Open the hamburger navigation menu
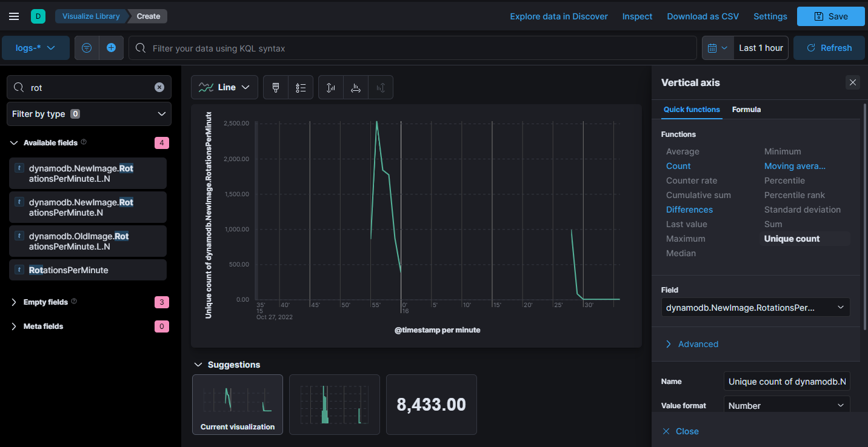 (14, 16)
